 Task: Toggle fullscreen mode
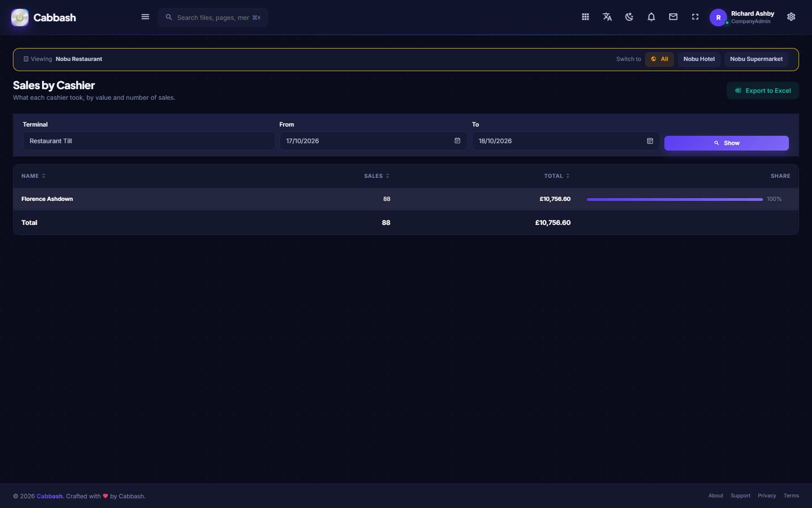pos(695,17)
